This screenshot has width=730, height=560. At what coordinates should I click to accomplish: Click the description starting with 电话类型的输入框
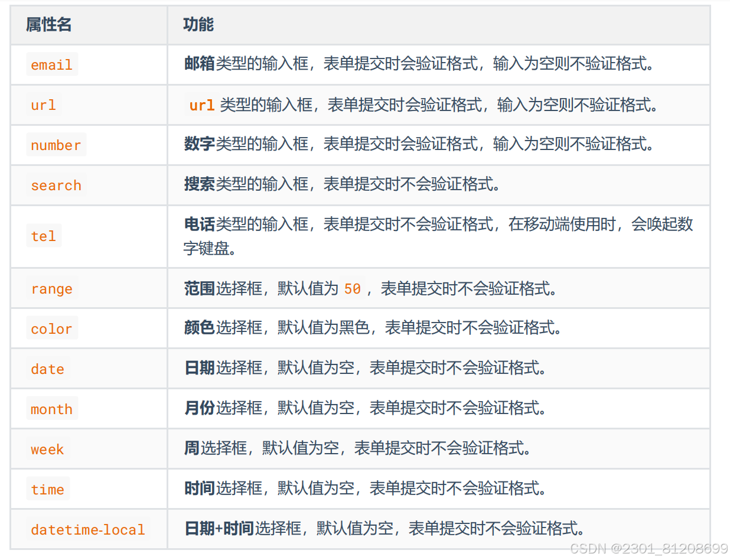point(438,236)
